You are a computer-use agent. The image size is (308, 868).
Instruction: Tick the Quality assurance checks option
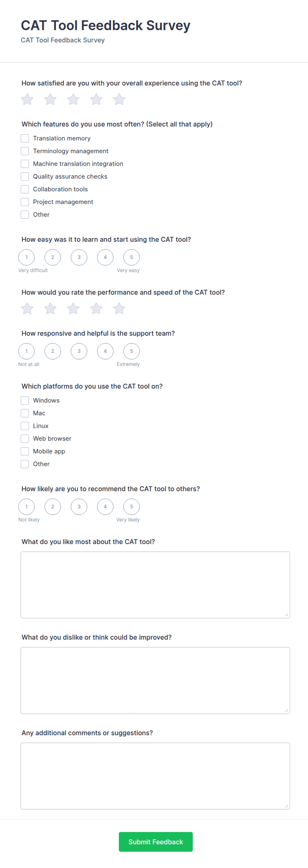tap(25, 177)
